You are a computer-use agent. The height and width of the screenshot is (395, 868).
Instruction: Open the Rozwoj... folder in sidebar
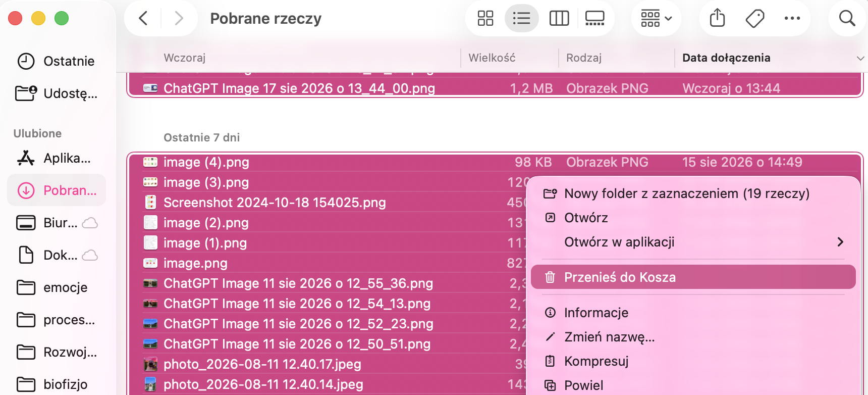57,352
